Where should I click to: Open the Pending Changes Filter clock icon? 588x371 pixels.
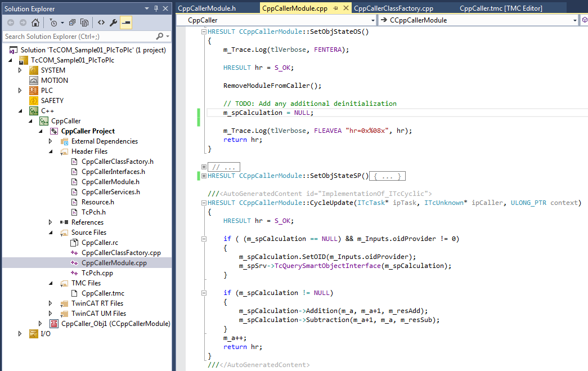pos(53,23)
